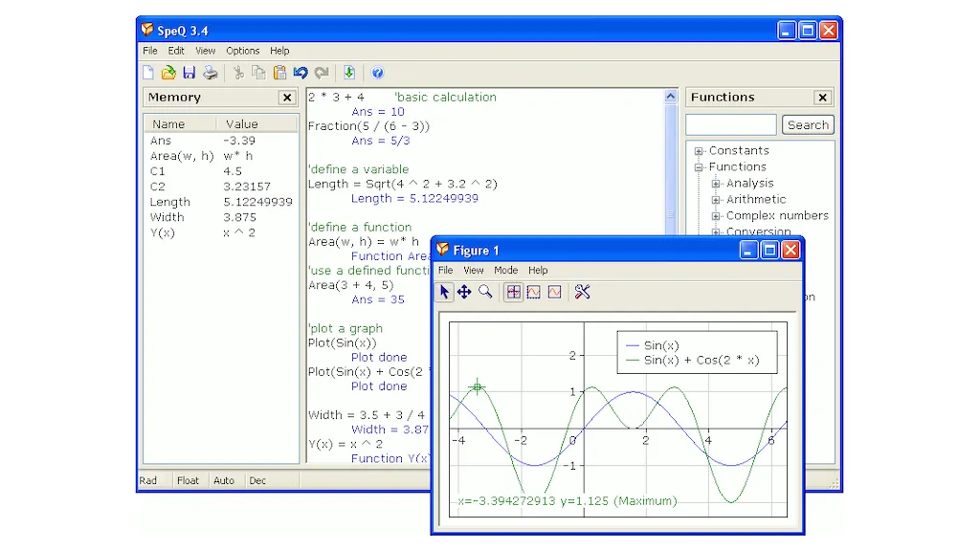The width and height of the screenshot is (980, 551).
Task: Click the blue Help question mark icon
Action: (377, 73)
